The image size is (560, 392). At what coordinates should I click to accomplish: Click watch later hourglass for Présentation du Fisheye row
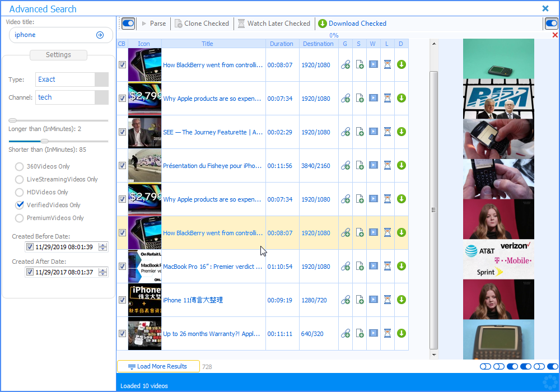click(x=388, y=165)
